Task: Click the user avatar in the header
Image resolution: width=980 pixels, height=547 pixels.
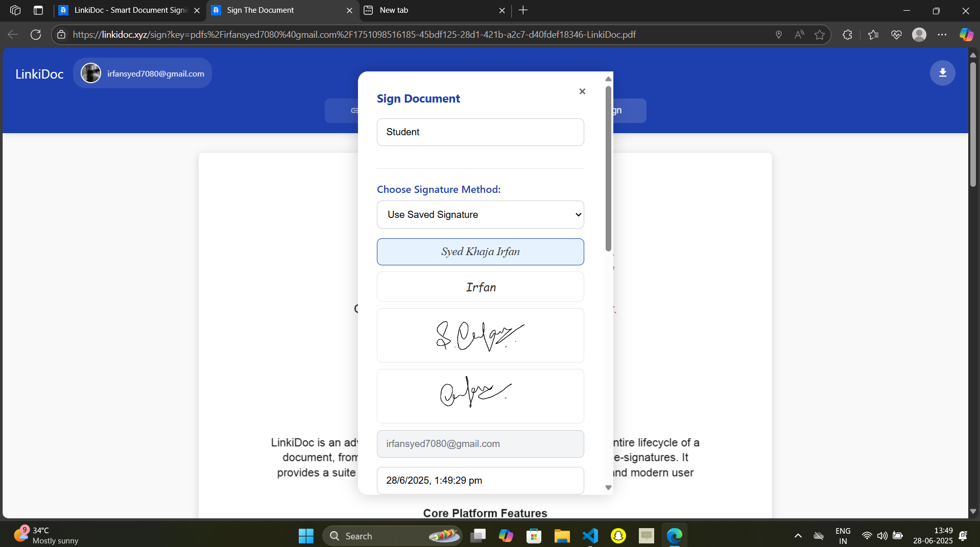Action: 91,73
